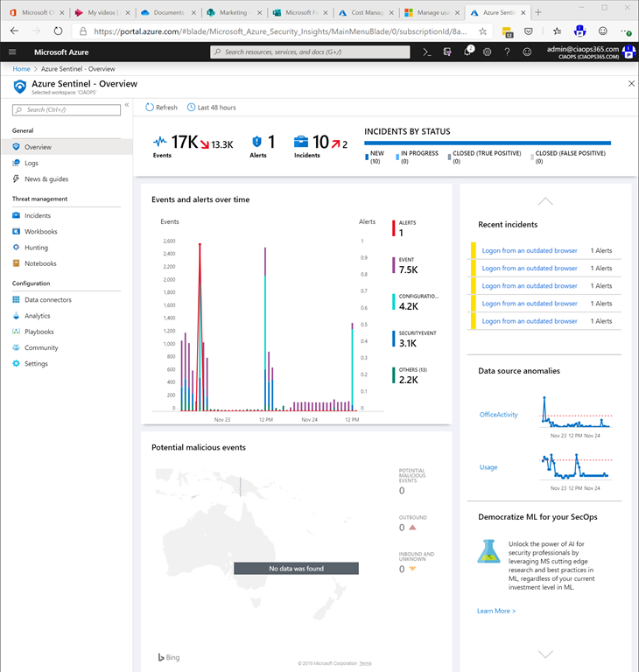Expand right panel down with bottom chevron
This screenshot has height=672, width=639.
coord(545,654)
